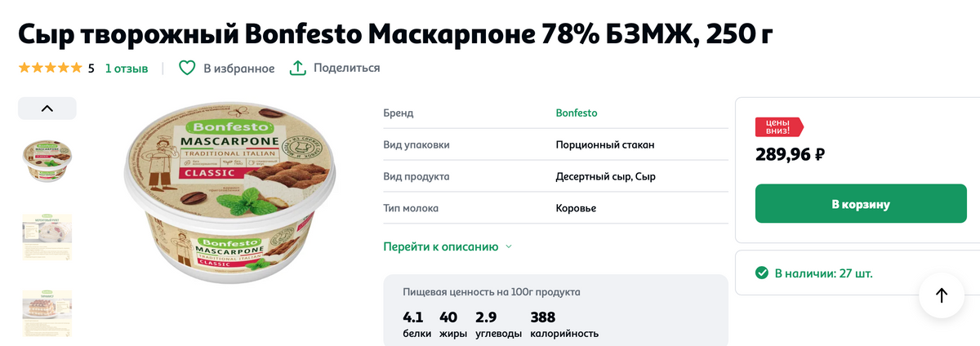980x346 pixels.
Task: Click the five-star rating icons
Action: point(50,68)
